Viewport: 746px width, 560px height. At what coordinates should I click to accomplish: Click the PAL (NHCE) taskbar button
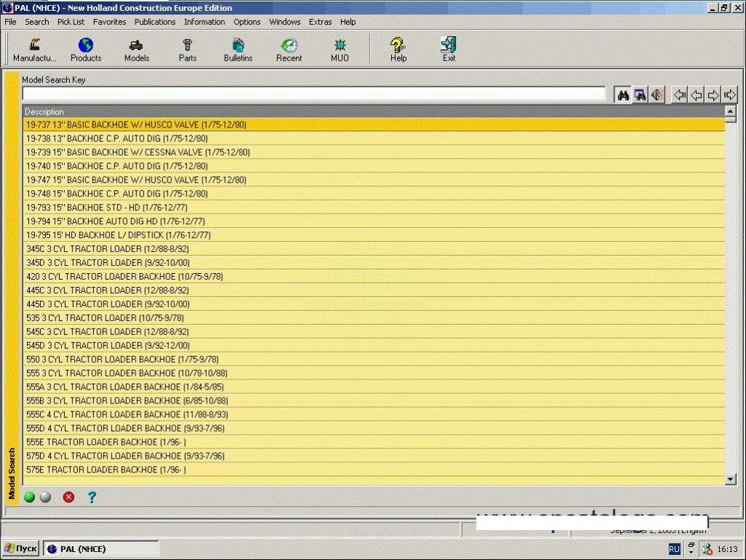point(101,549)
